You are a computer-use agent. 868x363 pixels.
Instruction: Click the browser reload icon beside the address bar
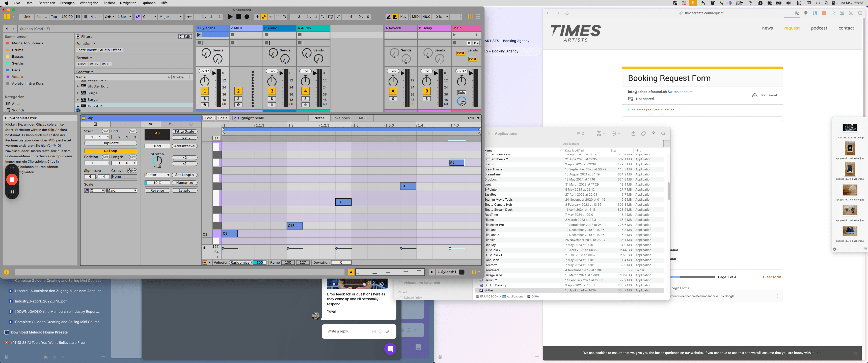[567, 13]
